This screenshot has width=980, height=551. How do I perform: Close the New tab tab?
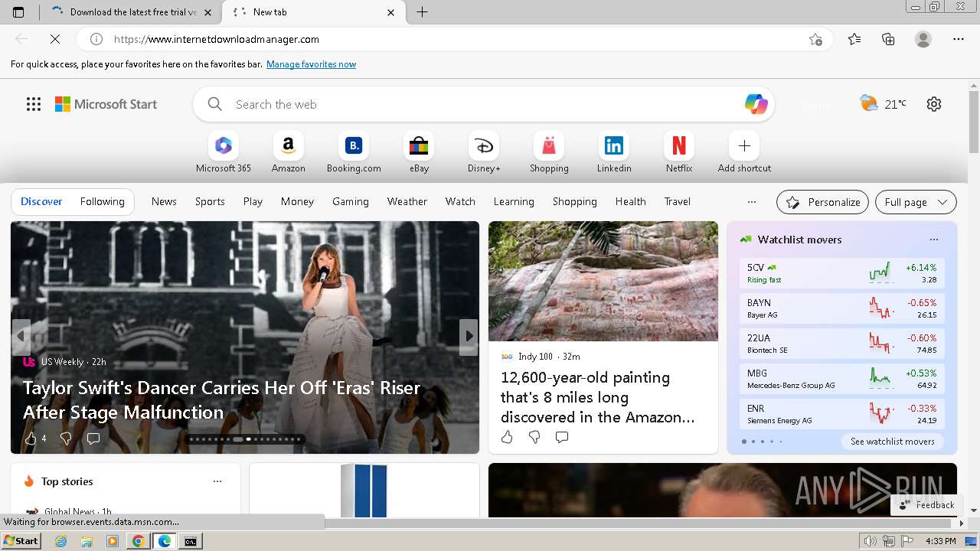[391, 12]
